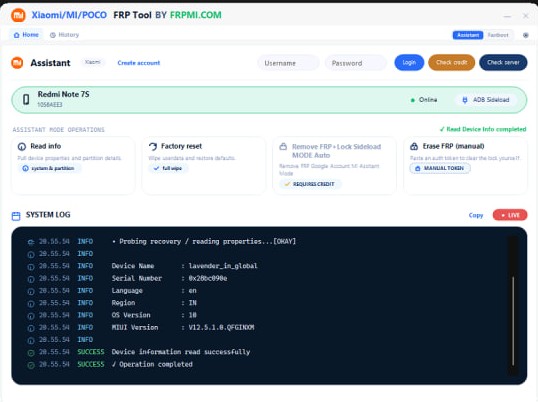
Task: Click the ADB Sideload badge
Action: [486, 100]
